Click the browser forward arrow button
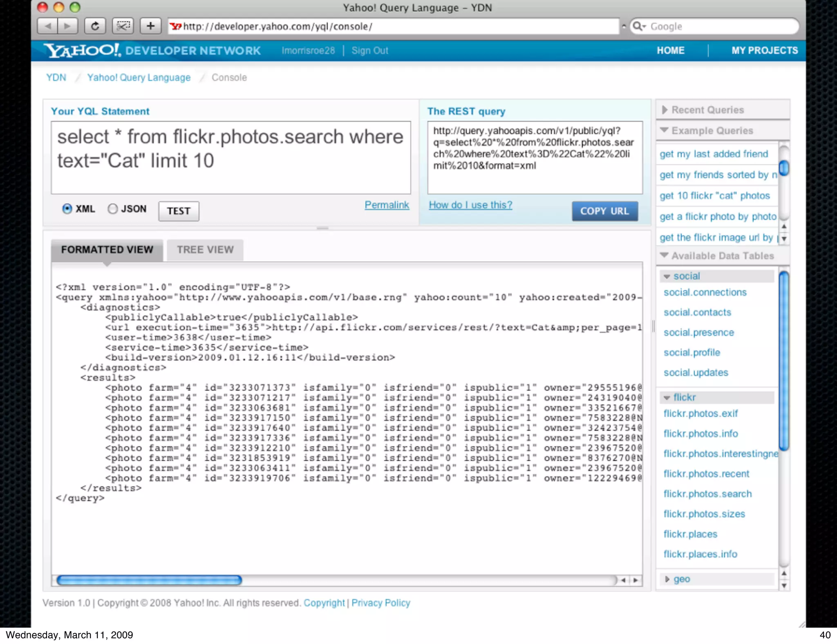The image size is (837, 644). pyautogui.click(x=67, y=27)
